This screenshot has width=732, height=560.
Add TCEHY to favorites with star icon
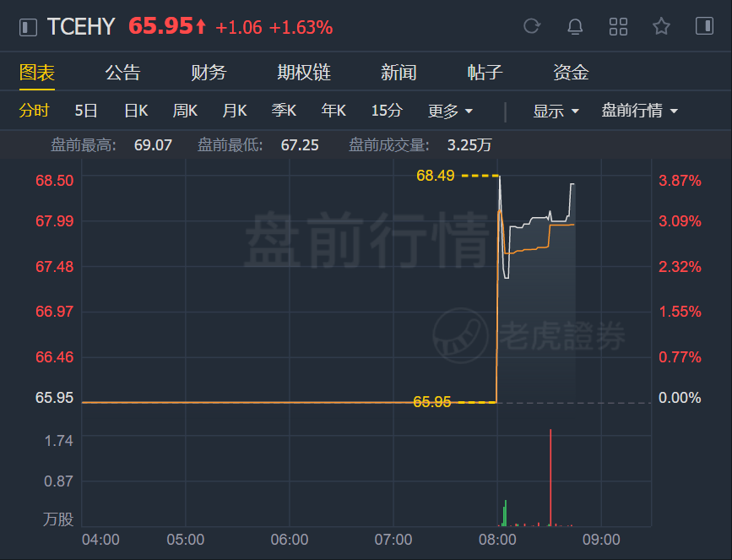661,26
